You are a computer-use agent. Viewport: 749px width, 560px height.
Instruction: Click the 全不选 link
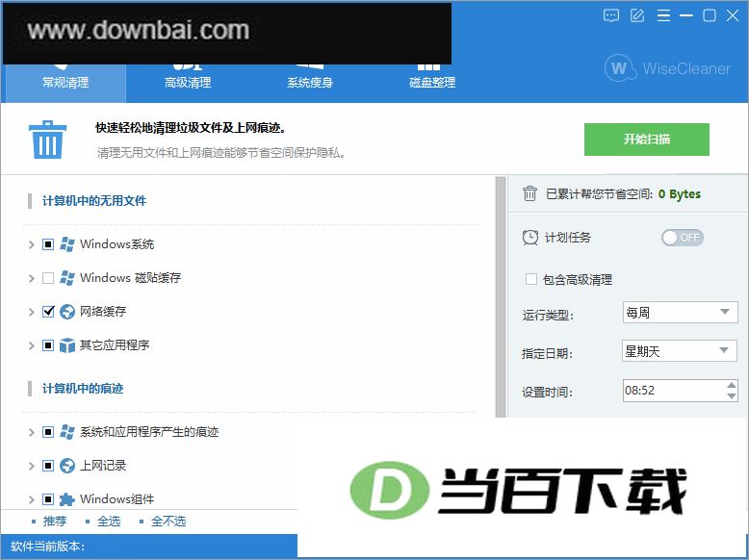[168, 522]
